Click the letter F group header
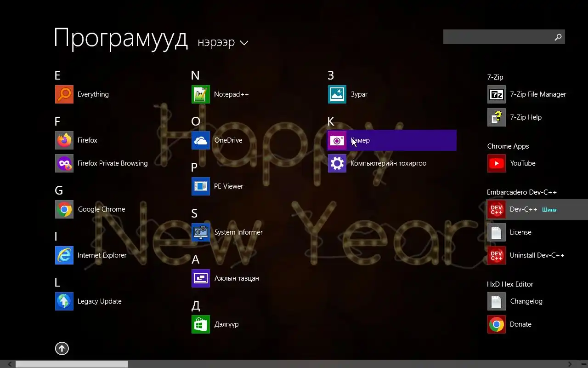588x368 pixels. click(57, 121)
